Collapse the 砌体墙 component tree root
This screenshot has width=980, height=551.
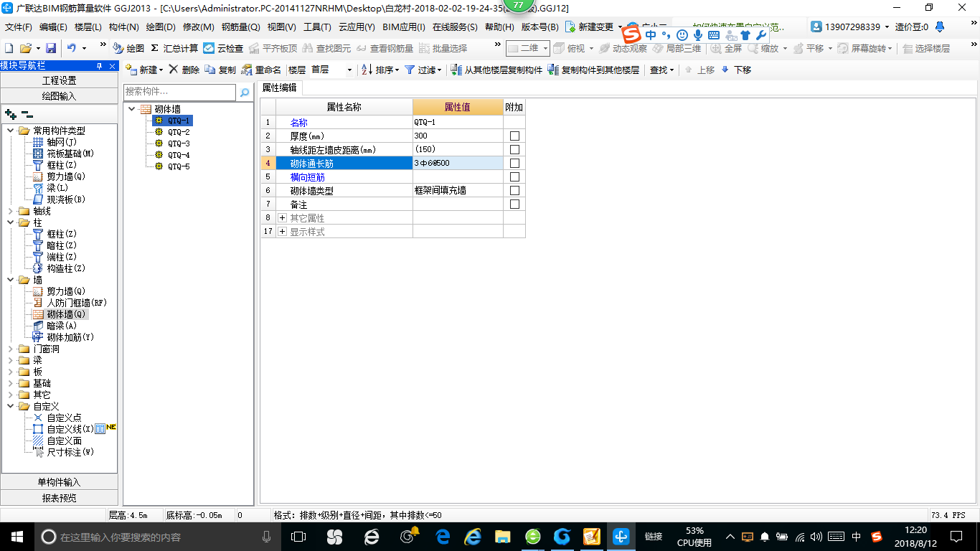(131, 109)
